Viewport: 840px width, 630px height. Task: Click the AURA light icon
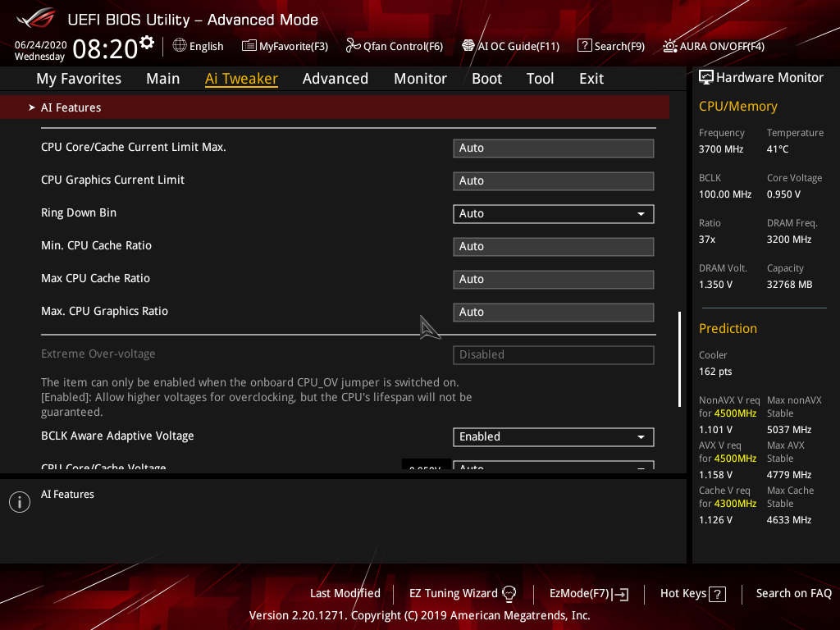point(669,46)
